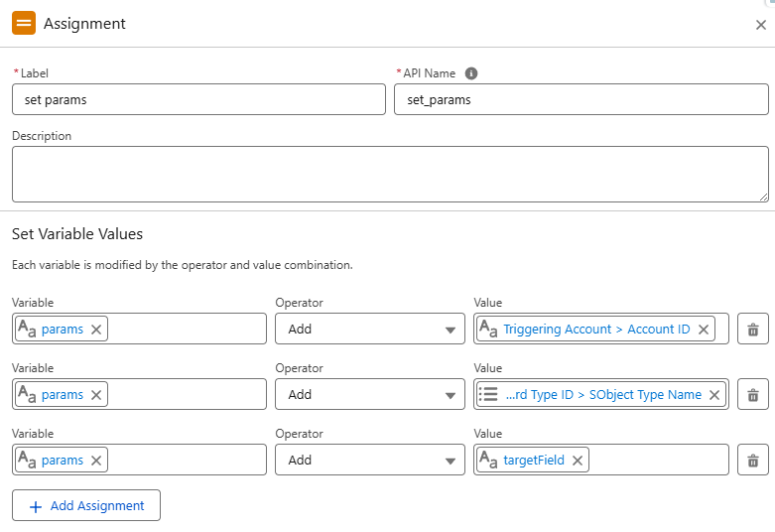Screen dimensions: 775x532
Task: Open the API Name info tooltip icon
Action: 471,73
